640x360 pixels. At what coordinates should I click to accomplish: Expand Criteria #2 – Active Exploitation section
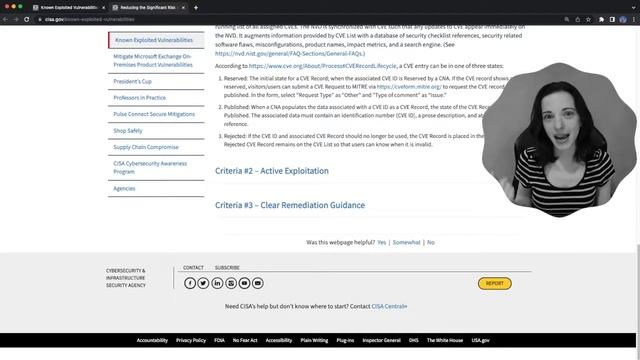click(x=272, y=171)
